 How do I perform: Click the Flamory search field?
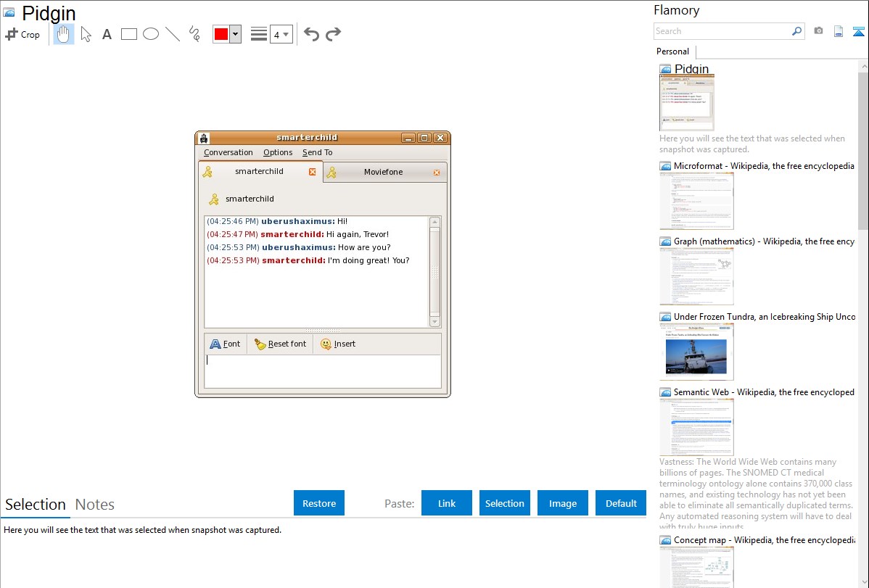722,31
